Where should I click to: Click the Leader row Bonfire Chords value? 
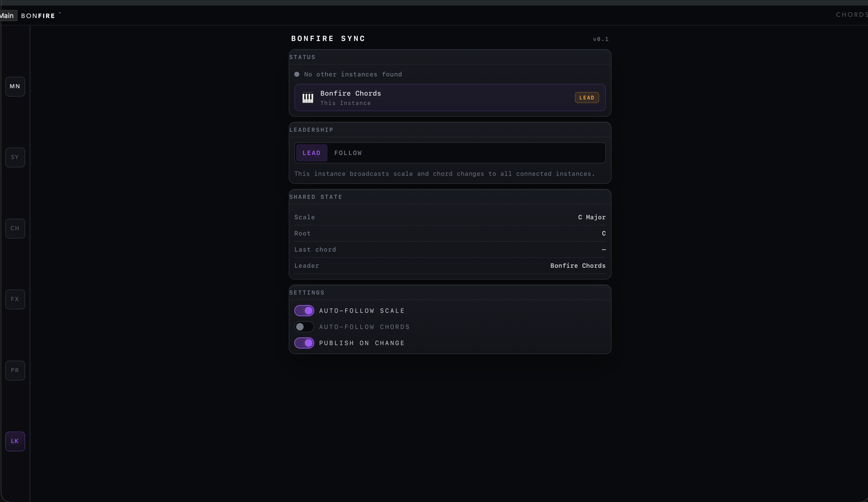tap(578, 266)
